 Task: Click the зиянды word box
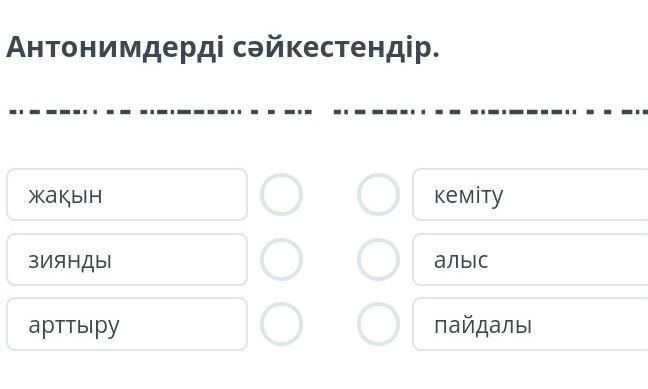[x=127, y=260]
